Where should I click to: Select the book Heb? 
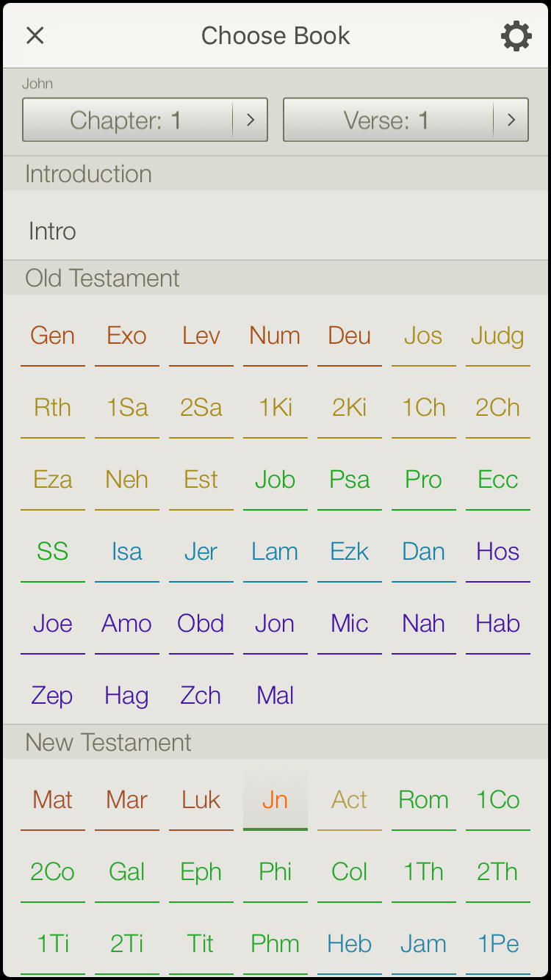[x=350, y=944]
